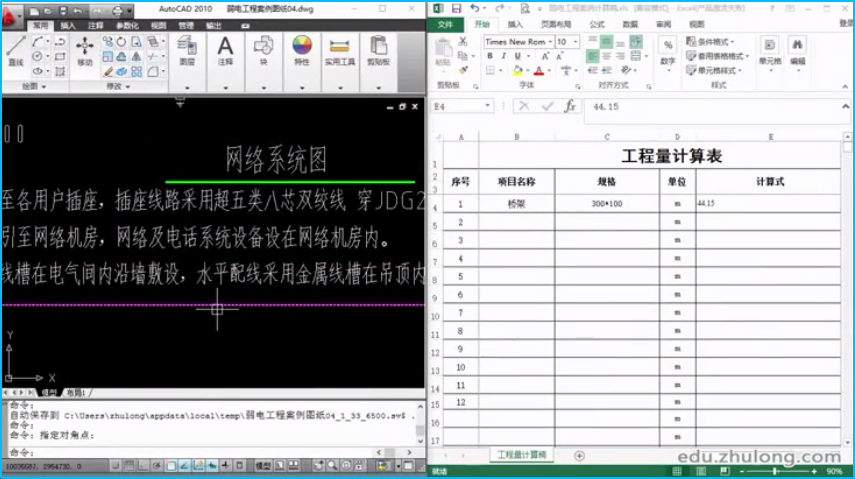Select the Move (移动) tool in AutoCAD
The width and height of the screenshot is (855, 479).
tap(85, 51)
